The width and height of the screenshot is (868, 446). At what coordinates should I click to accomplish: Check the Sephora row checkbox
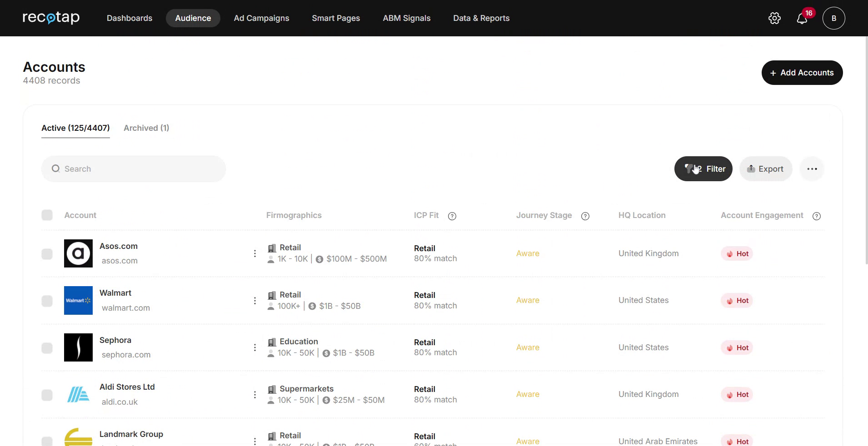click(x=47, y=348)
